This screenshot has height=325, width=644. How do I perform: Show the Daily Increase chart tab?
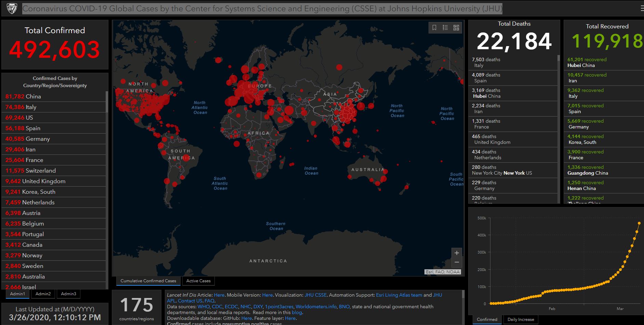tap(521, 320)
